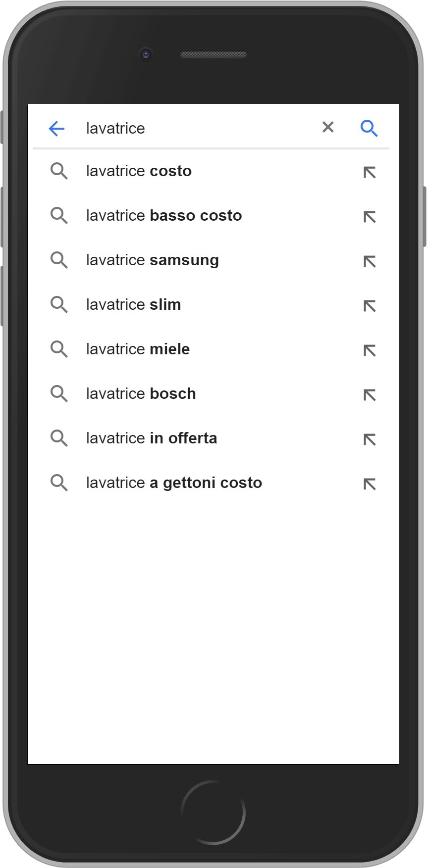Click arrow icon for 'lavatrice in offerta'
This screenshot has height=868, width=427.
370,439
